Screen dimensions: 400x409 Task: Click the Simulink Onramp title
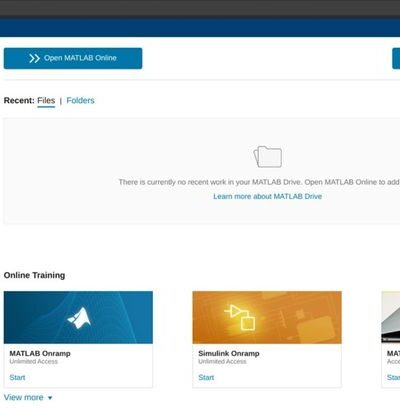[229, 353]
